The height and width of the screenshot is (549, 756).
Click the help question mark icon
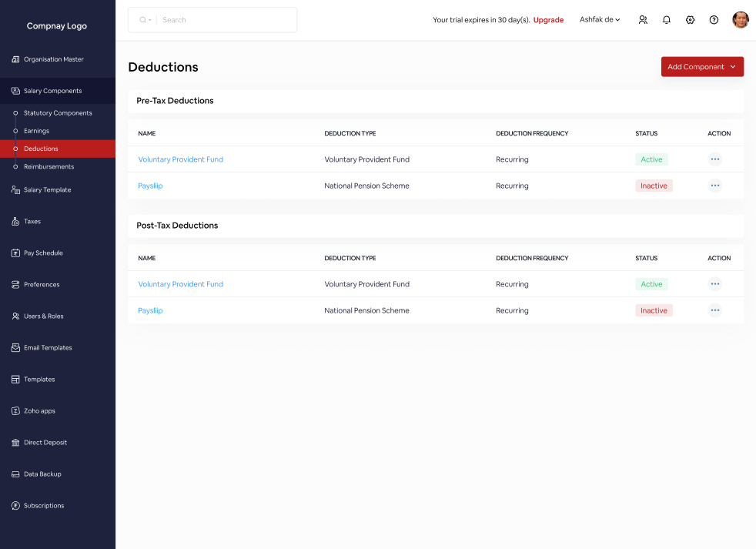click(x=714, y=20)
